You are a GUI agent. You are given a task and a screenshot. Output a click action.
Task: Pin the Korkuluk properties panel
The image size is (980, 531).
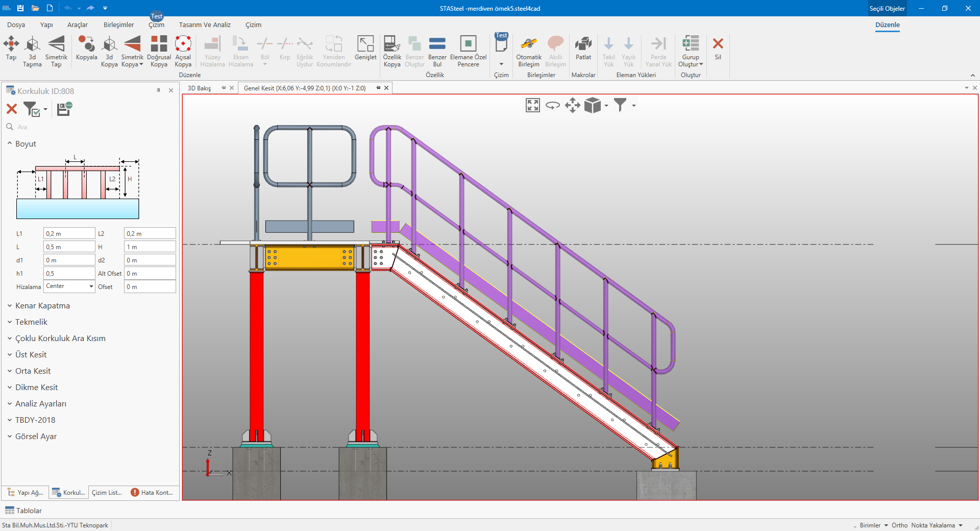click(x=158, y=90)
